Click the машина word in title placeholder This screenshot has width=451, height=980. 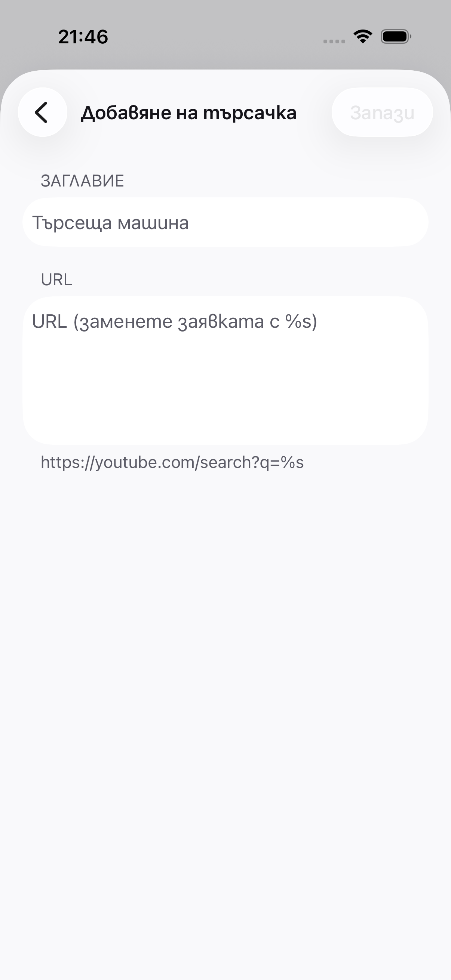point(153,223)
